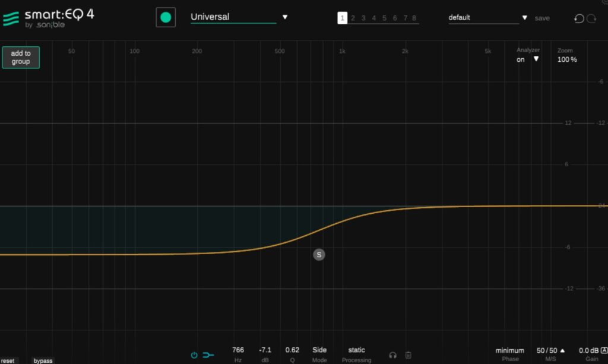Screen dimensions: 608x364
Task: Click the redo arrow icon
Action: click(591, 18)
